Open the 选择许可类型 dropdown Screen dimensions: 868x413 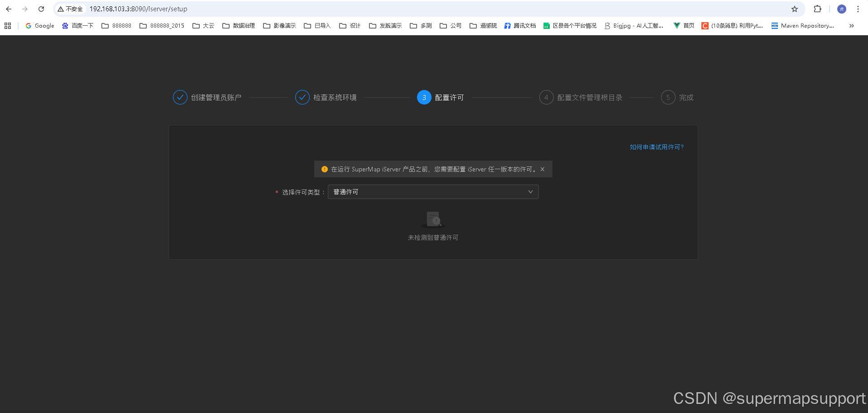click(x=432, y=192)
